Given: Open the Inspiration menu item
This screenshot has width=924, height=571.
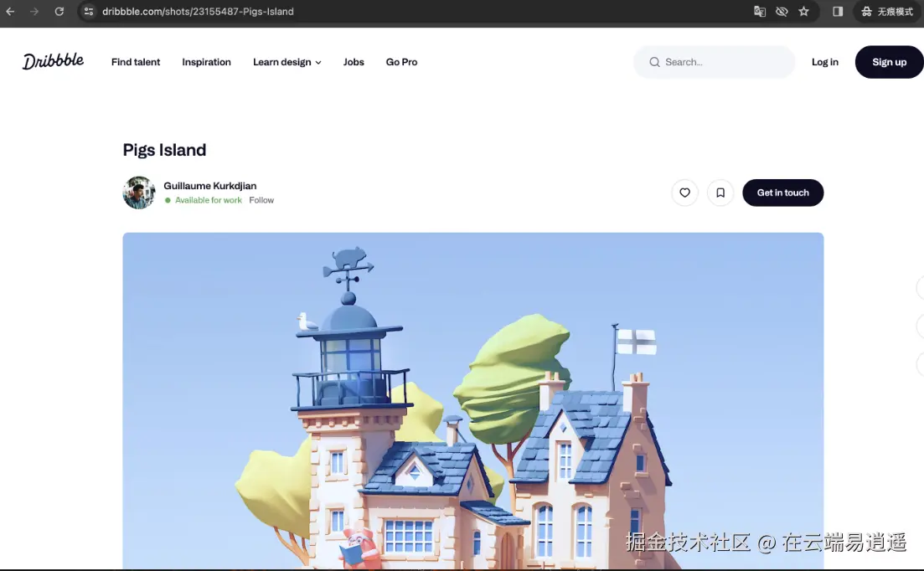Looking at the screenshot, I should 206,62.
